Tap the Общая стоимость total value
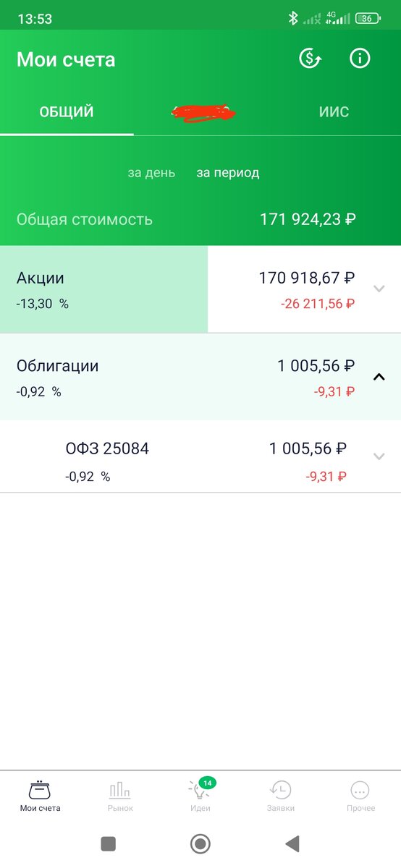Screen dimensions: 401x868 pos(308,219)
